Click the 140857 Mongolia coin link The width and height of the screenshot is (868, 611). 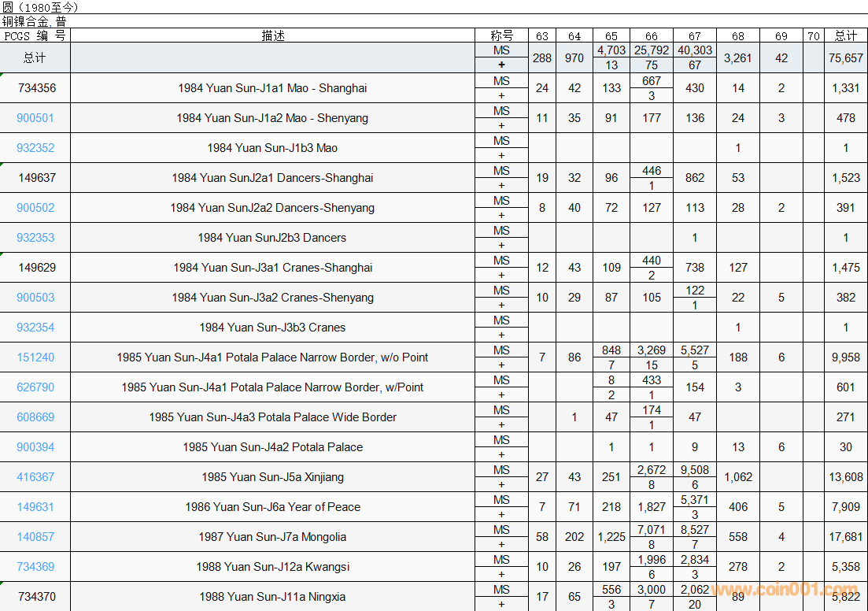pos(35,537)
